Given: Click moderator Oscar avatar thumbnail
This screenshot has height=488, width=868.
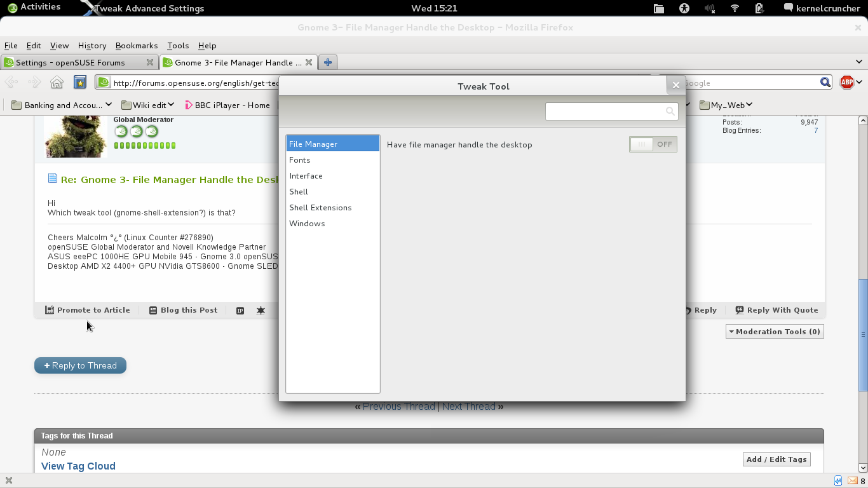Looking at the screenshot, I should tap(76, 136).
